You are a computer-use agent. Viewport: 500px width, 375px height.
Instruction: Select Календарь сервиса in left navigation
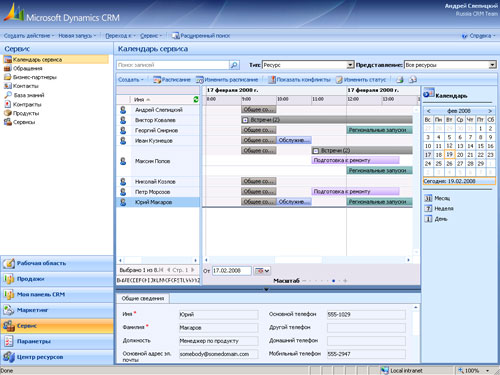point(56,60)
